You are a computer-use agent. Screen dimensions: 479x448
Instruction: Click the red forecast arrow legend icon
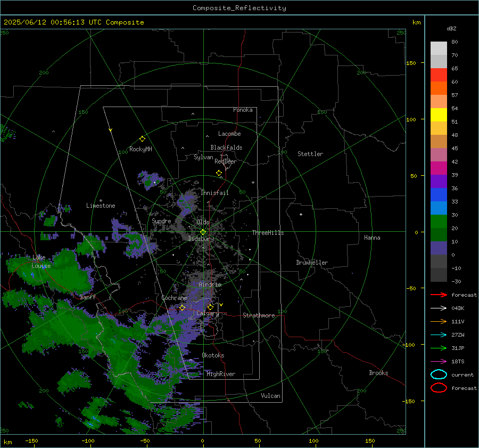click(439, 295)
